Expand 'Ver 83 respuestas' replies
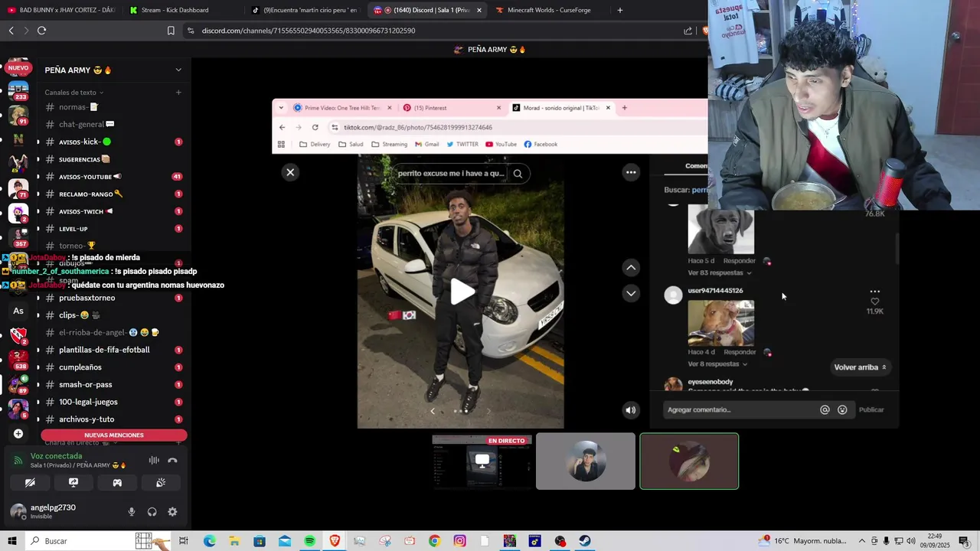This screenshot has height=551, width=980. (719, 272)
